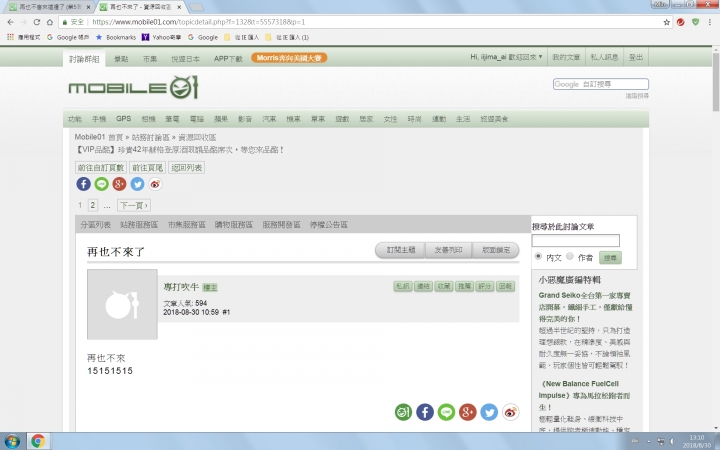This screenshot has width=720, height=450.
Task: Share via Facebook icon above pagination
Action: point(83,184)
